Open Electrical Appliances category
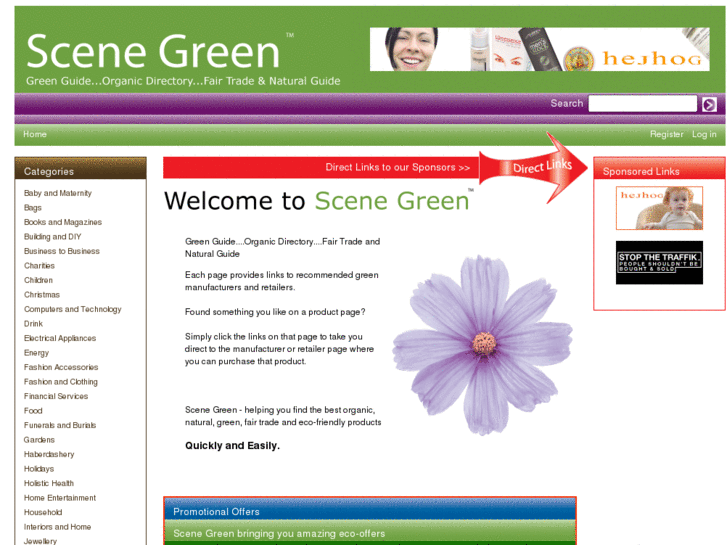This screenshot has height=545, width=727. click(60, 338)
